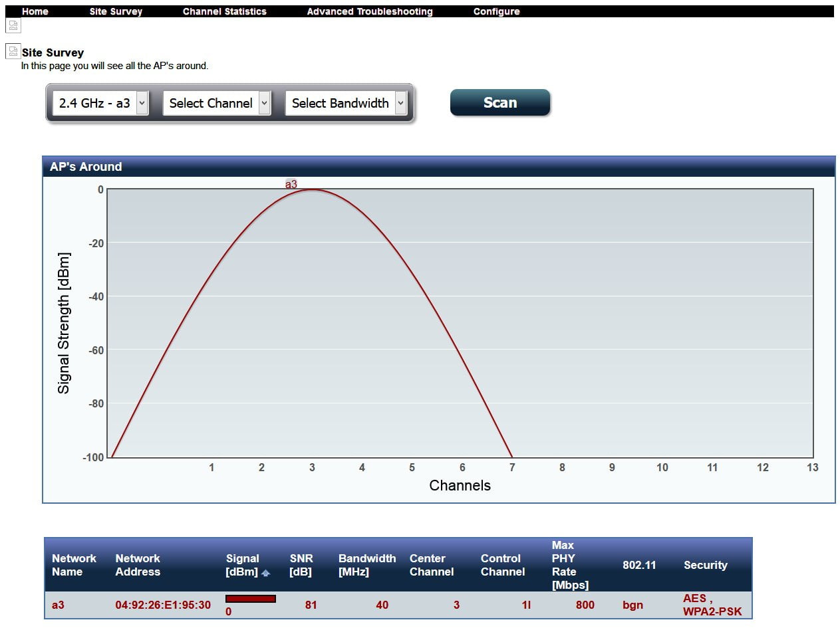
Task: Click page icon beside Site Survey heading
Action: [x=13, y=51]
